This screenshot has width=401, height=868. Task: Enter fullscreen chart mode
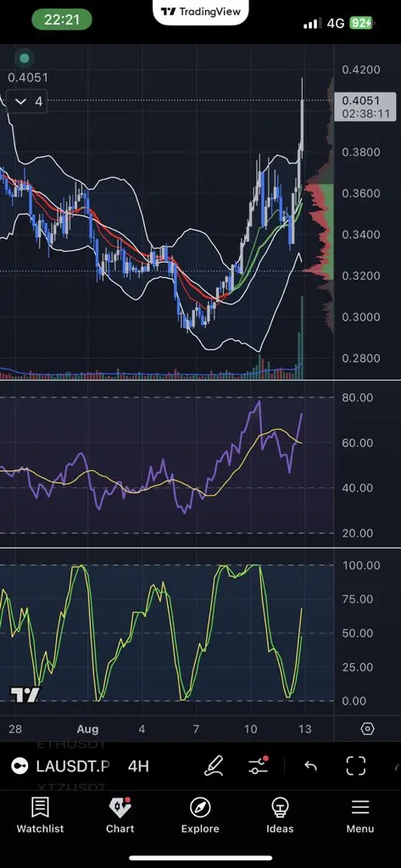(x=355, y=766)
